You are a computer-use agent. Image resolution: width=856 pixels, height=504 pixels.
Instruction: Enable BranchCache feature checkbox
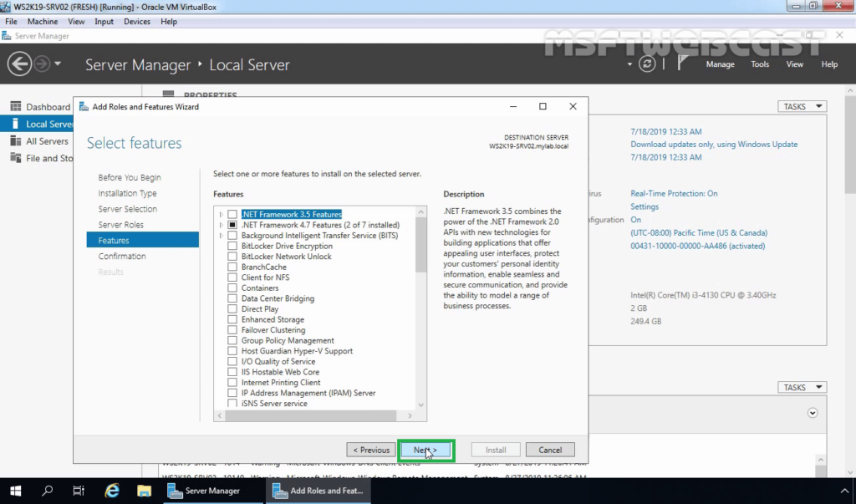point(232,267)
